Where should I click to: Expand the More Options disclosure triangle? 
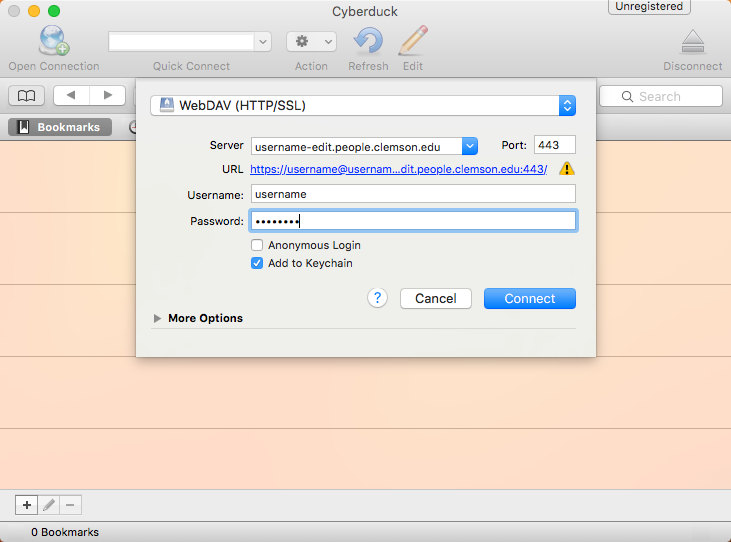pyautogui.click(x=158, y=318)
